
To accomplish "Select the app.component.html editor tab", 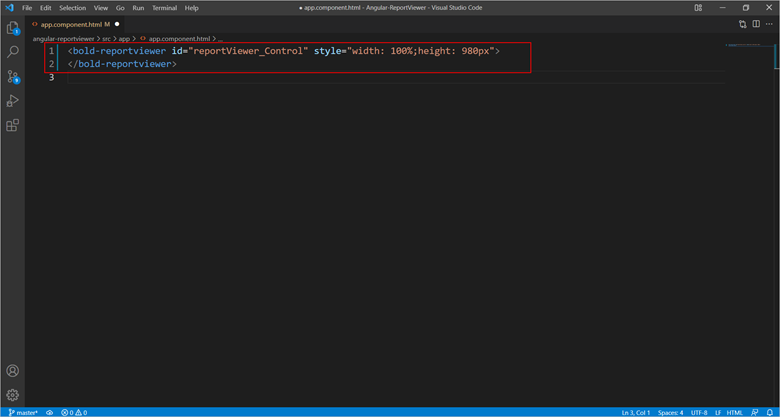I will pos(75,24).
